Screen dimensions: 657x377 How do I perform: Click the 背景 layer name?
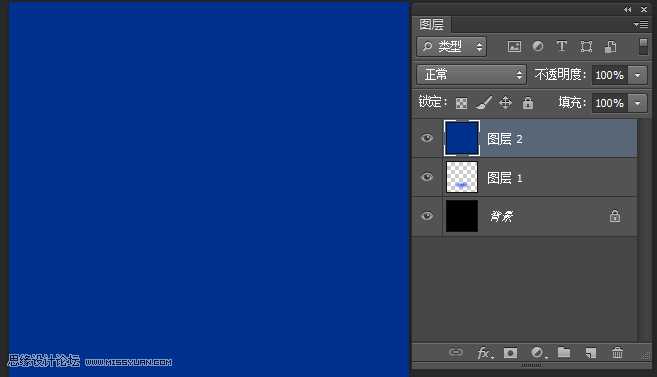pyautogui.click(x=502, y=217)
